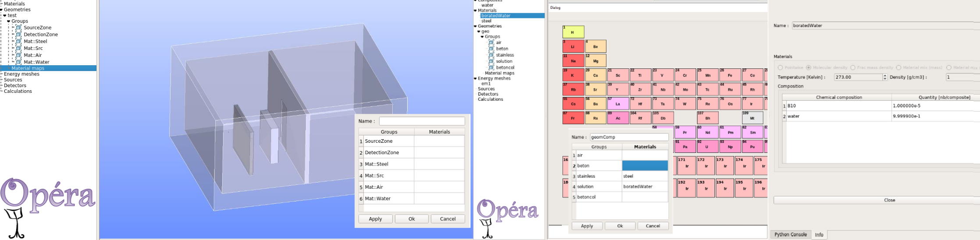Image resolution: width=980 pixels, height=240 pixels.
Task: Switch to the Python Console tab
Action: [790, 235]
